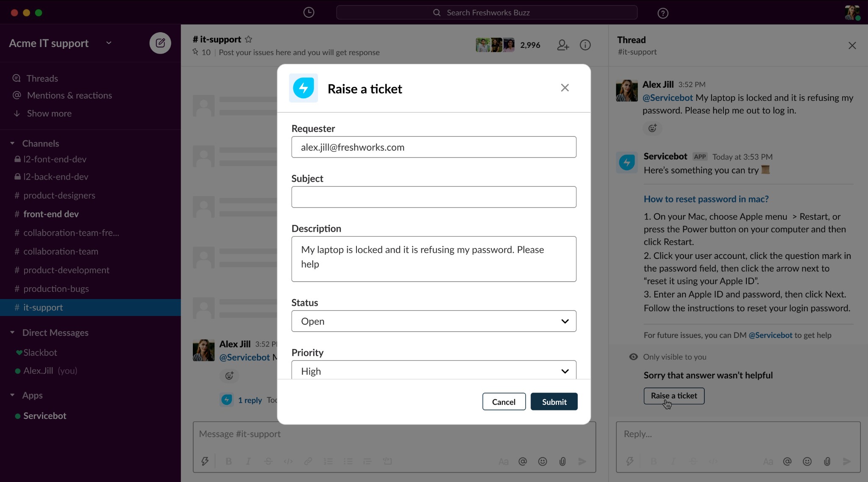
Task: Close the Raise a ticket dialog
Action: tap(565, 88)
